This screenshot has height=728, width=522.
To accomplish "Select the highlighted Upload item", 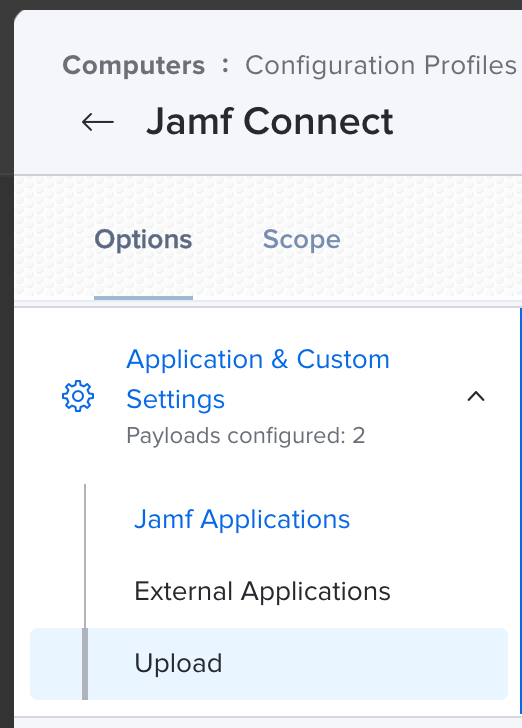I will pos(269,663).
